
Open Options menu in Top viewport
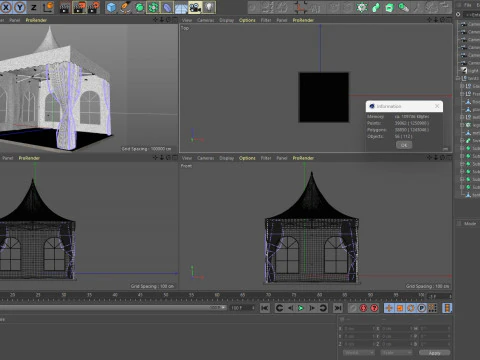tap(247, 20)
